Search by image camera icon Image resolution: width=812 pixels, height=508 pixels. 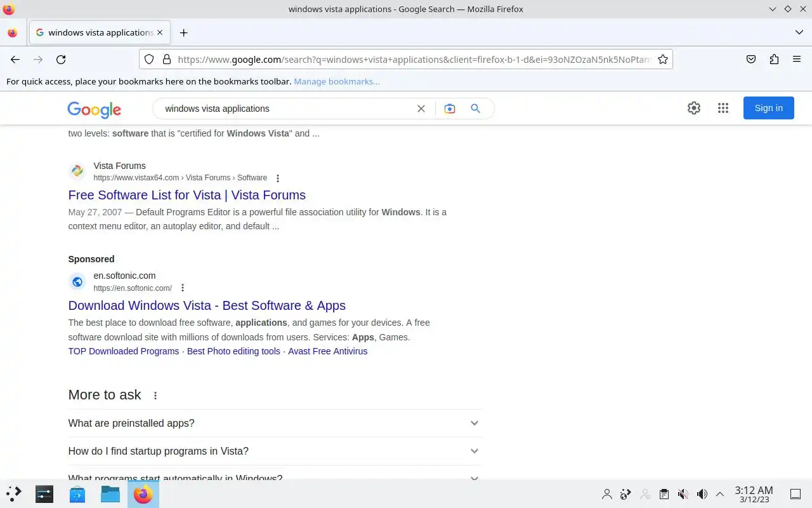pos(450,109)
